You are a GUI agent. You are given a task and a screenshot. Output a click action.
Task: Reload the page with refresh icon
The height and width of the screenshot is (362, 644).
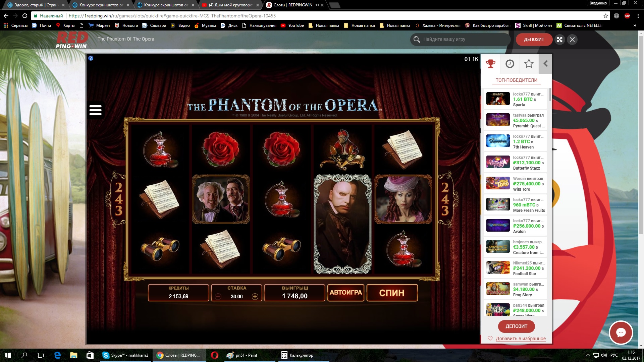[x=25, y=16]
